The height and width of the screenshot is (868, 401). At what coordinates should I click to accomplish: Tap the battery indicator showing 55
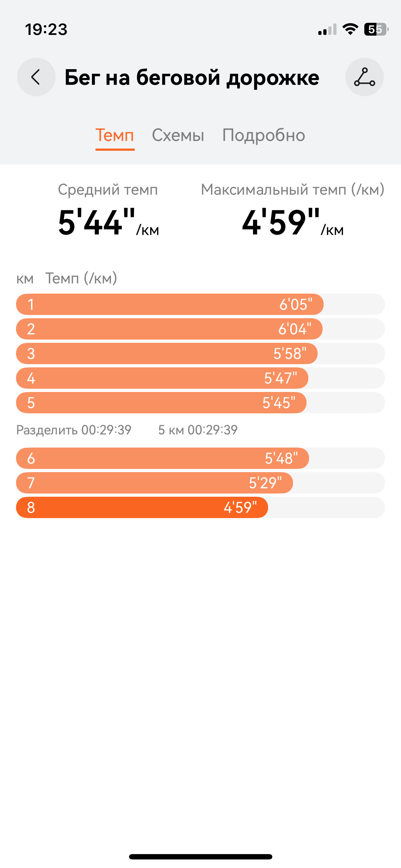376,29
